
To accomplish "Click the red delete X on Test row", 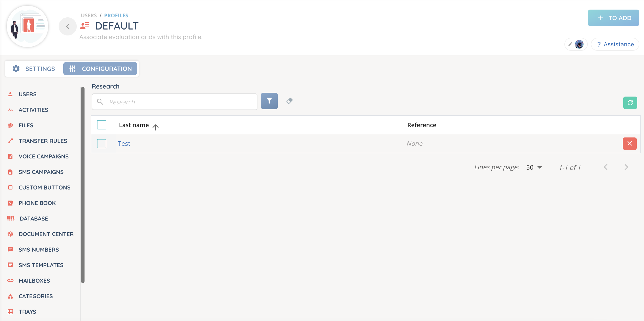I will click(x=629, y=144).
